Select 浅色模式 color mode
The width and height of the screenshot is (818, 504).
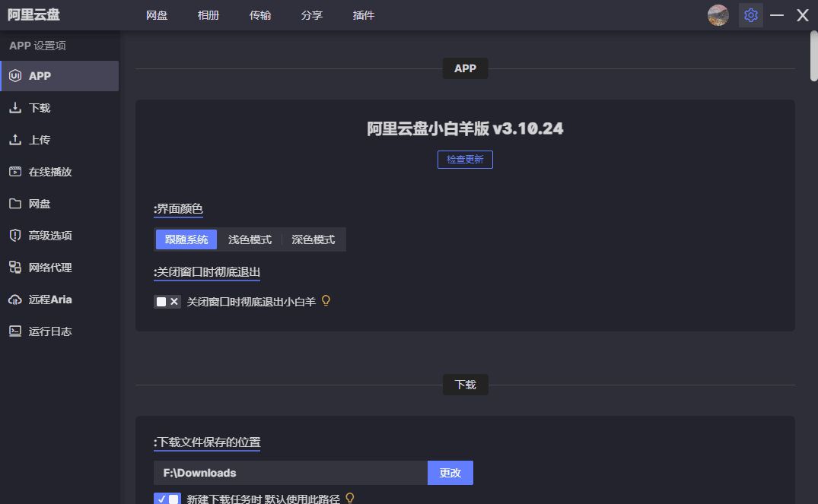coord(250,239)
